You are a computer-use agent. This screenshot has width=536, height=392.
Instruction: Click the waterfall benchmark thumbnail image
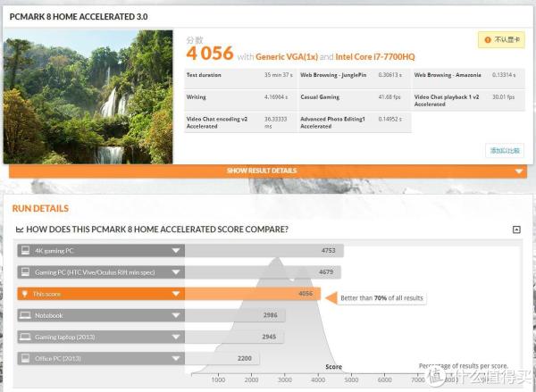[88, 97]
